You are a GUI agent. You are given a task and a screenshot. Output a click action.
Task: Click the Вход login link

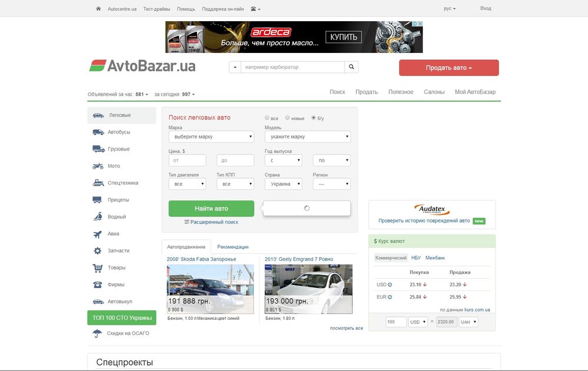(486, 8)
